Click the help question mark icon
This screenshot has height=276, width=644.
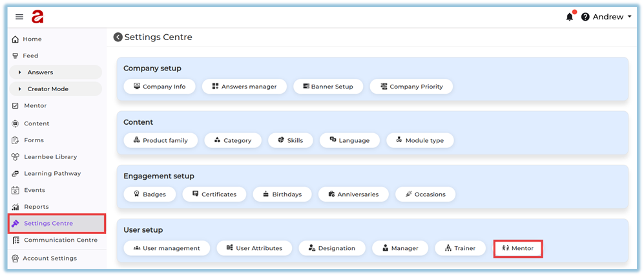coord(585,17)
